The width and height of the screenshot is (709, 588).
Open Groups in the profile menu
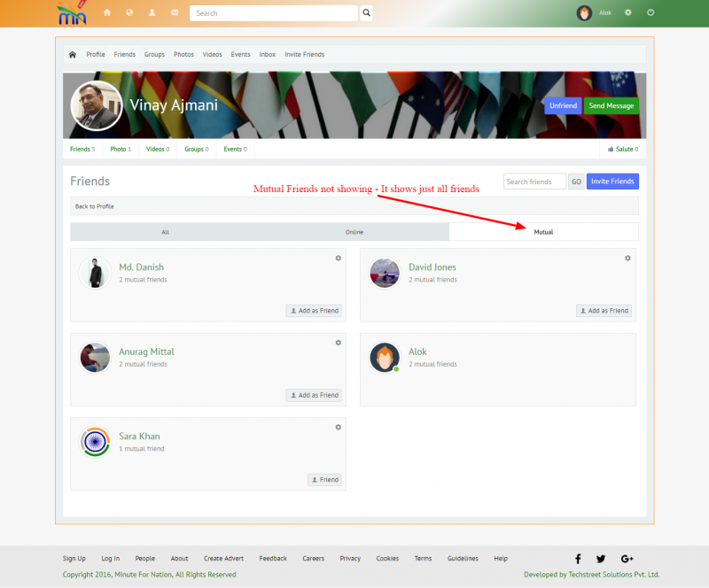(154, 54)
